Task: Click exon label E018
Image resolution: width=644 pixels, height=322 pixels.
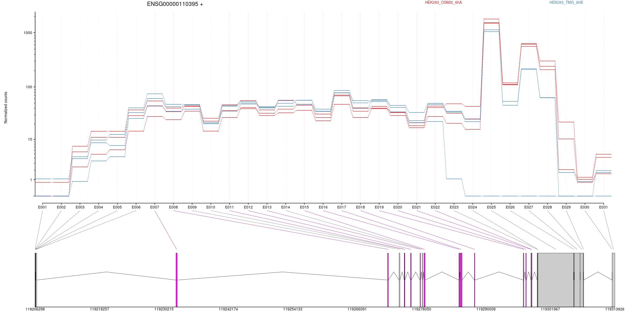Action: click(x=360, y=207)
